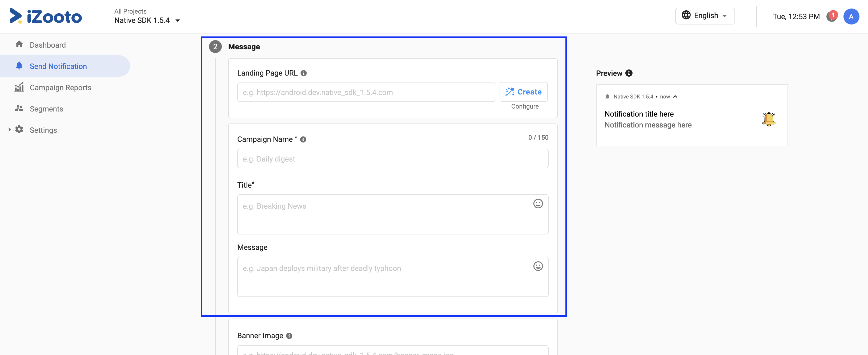Click the user avatar A

coord(851,16)
